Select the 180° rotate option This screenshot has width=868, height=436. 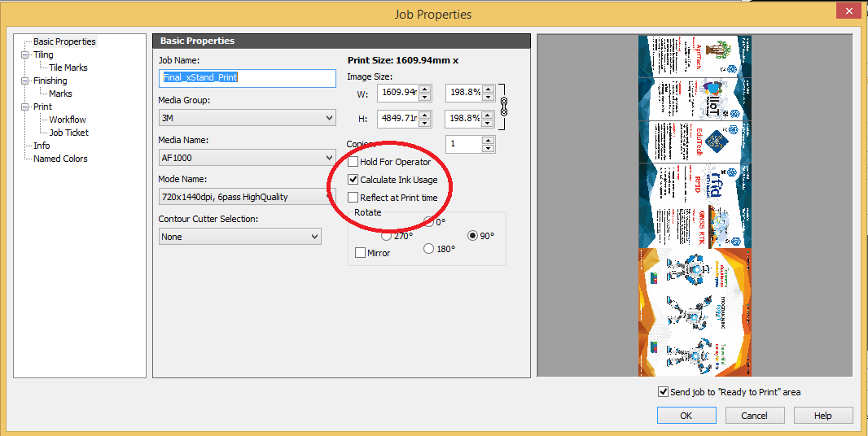pyautogui.click(x=429, y=249)
